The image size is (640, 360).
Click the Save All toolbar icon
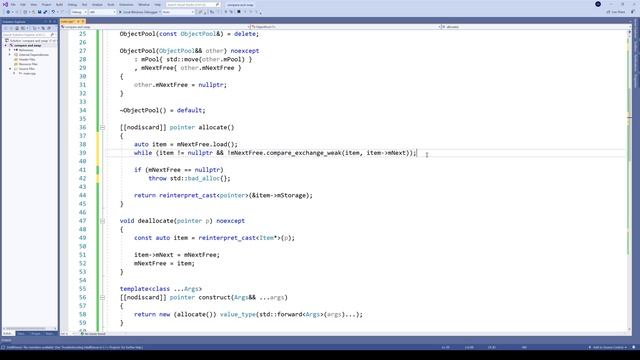pyautogui.click(x=45, y=12)
